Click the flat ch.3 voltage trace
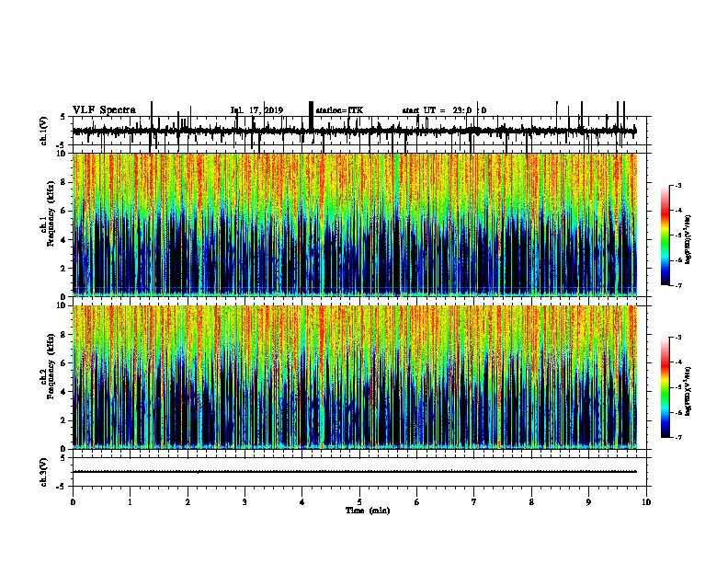Image resolution: width=728 pixels, height=563 pixels. click(355, 472)
